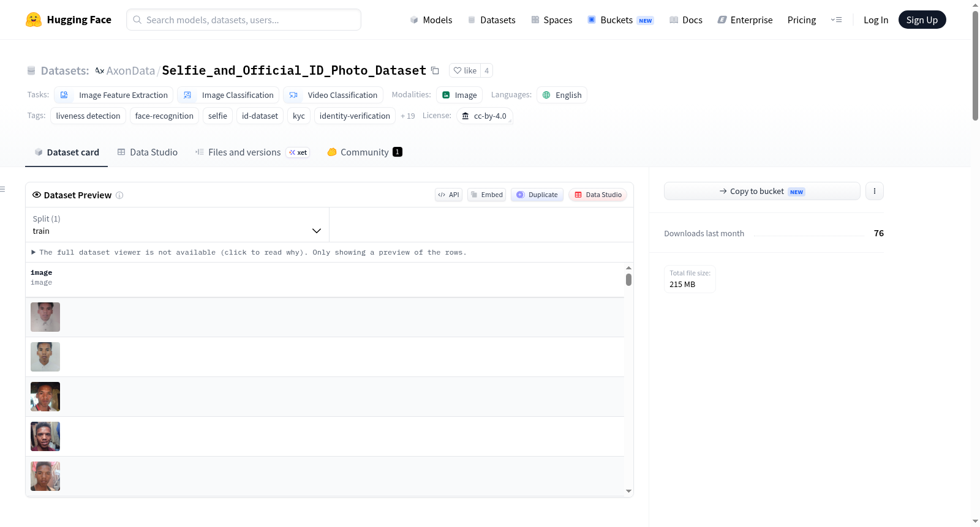This screenshot has width=980, height=527.
Task: Open the more options three-dot menu
Action: coord(874,191)
